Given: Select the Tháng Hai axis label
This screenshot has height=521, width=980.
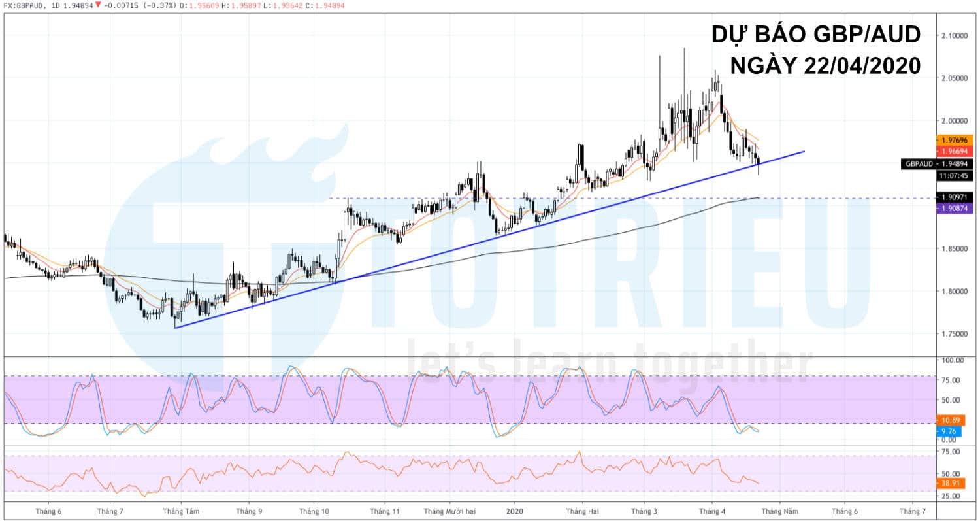Looking at the screenshot, I should tap(584, 511).
